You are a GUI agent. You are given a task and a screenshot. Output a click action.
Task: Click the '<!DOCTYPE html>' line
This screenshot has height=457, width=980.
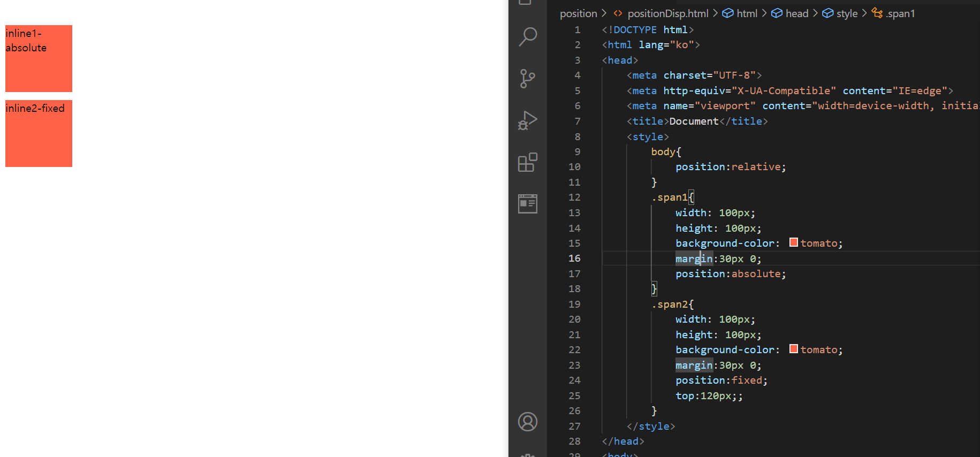(648, 30)
